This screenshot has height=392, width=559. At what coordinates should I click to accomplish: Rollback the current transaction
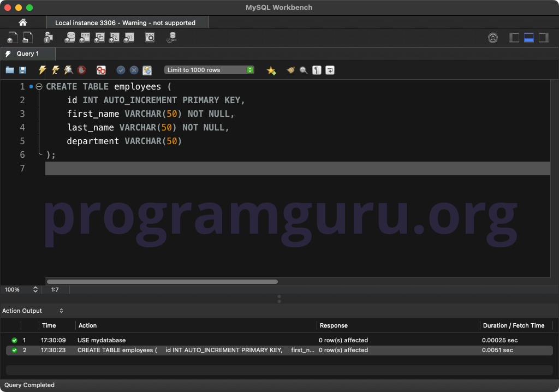pos(134,70)
